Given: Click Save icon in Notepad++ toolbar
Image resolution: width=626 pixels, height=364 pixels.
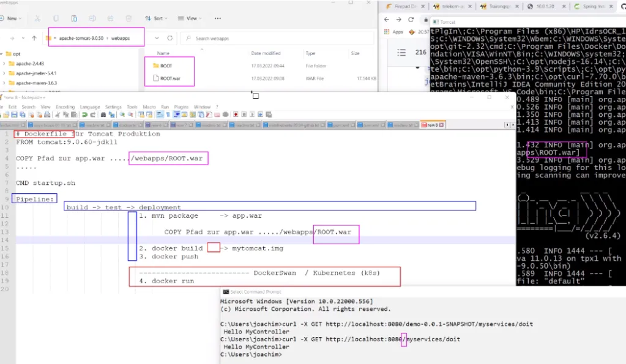Looking at the screenshot, I should coord(14,114).
